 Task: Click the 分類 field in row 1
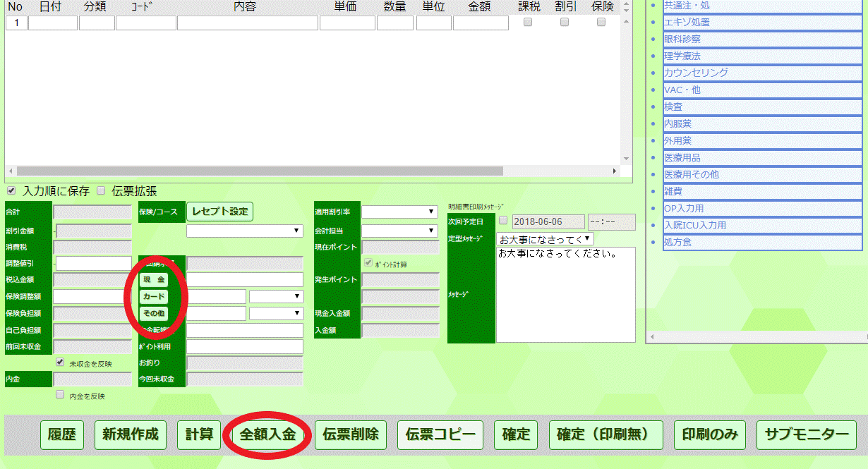point(97,23)
